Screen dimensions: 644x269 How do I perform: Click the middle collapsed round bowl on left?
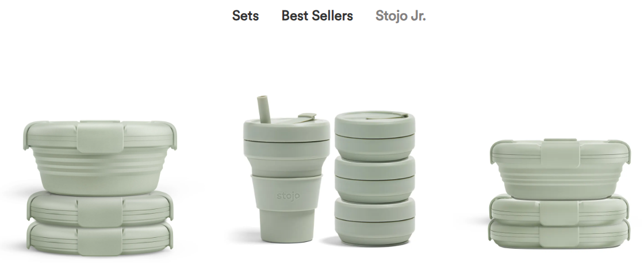[100, 209]
